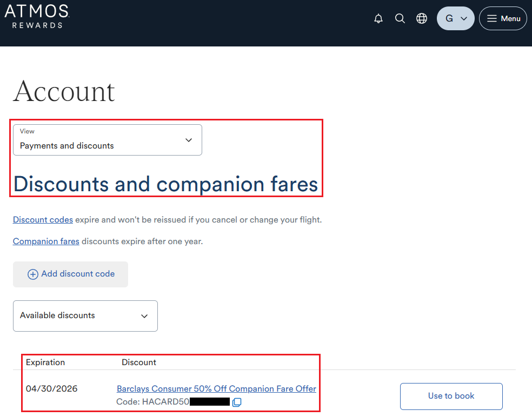Open Barclays Consumer 50% Off Companion Fare link
The width and height of the screenshot is (532, 417).
pyautogui.click(x=216, y=389)
